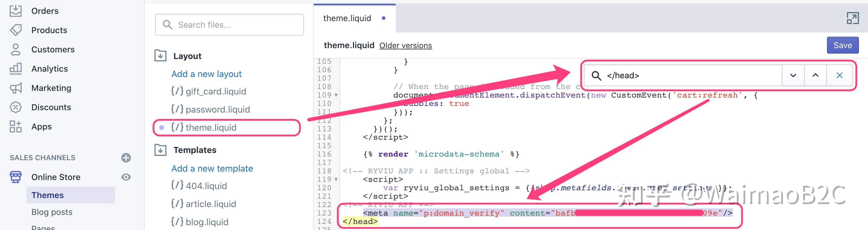Jump to previous search match
Screen dimensions: 868x230
click(815, 76)
